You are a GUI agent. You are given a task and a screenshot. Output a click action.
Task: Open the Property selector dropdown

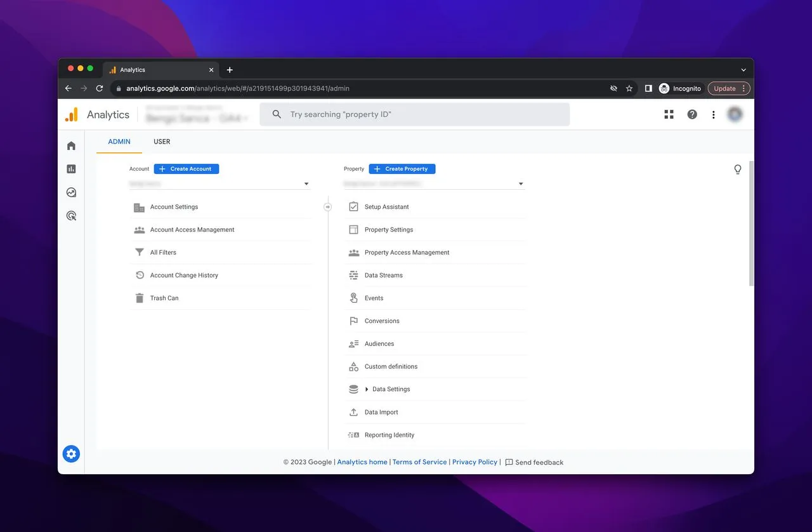click(x=434, y=184)
